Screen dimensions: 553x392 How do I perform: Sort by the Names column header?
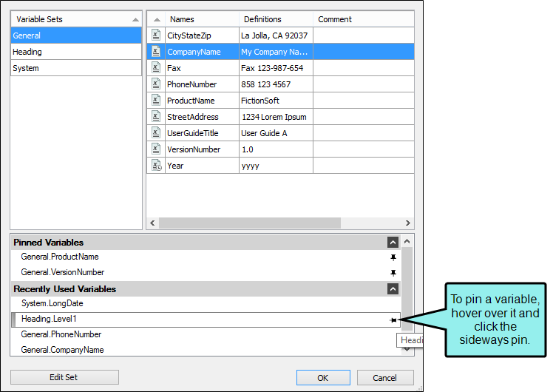[202, 19]
